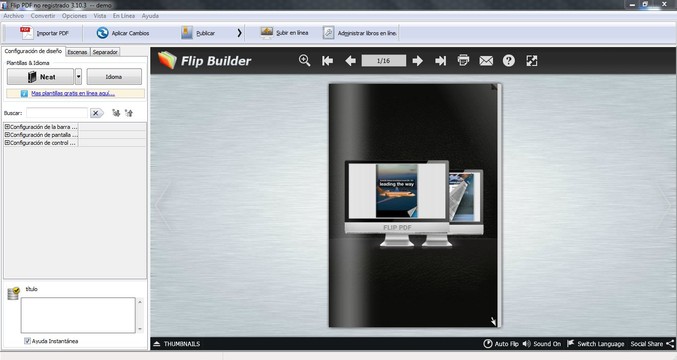
Task: Expand Configuración de pantalla tree node
Action: pos(7,135)
